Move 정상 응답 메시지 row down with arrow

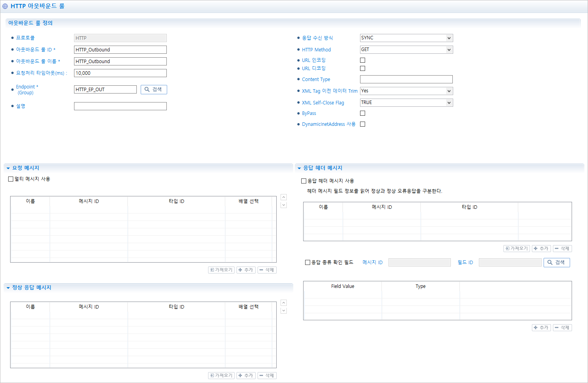284,311
